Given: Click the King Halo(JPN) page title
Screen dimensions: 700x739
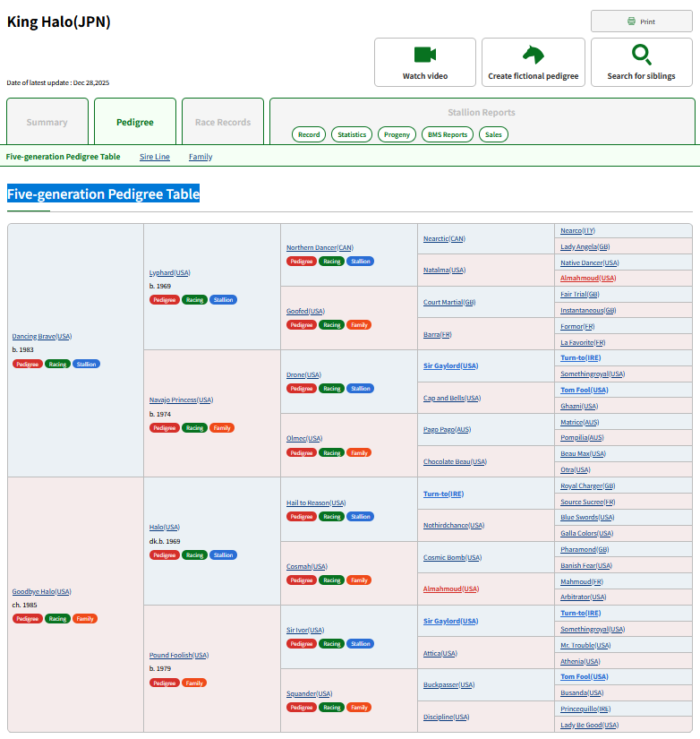Looking at the screenshot, I should tap(59, 21).
